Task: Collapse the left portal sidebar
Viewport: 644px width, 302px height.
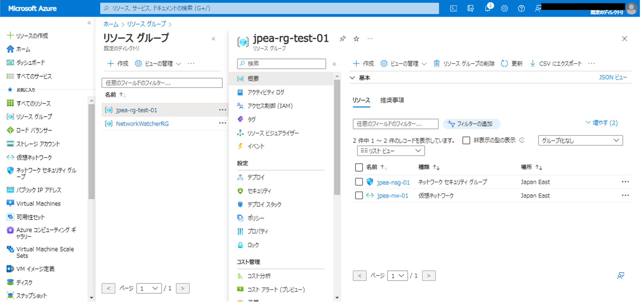Action: point(89,23)
